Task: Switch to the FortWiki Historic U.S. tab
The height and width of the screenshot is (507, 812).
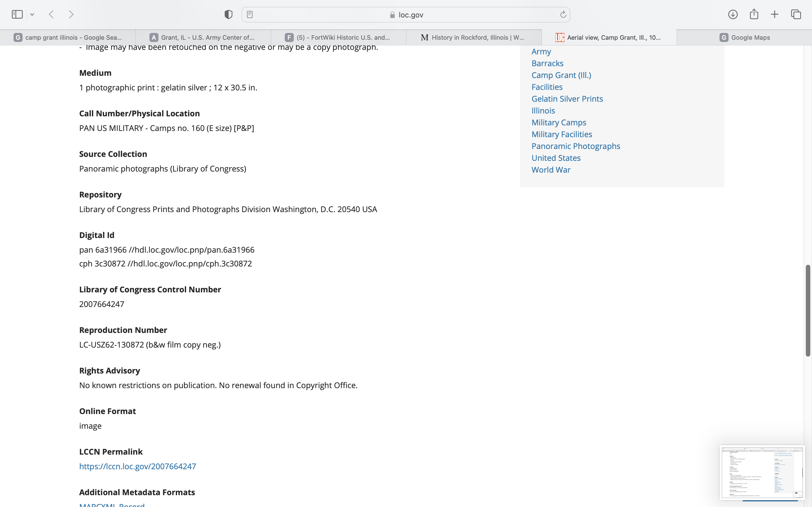Action: click(x=338, y=37)
